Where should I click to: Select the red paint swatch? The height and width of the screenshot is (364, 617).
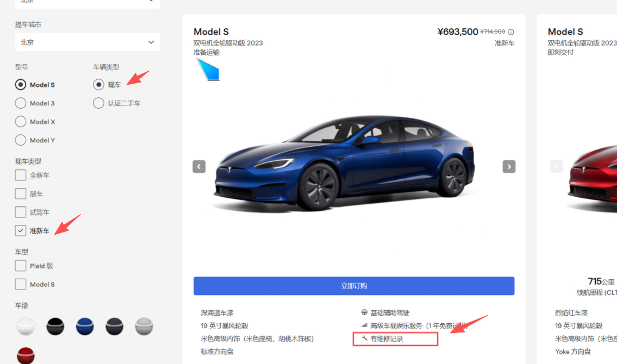(x=26, y=355)
